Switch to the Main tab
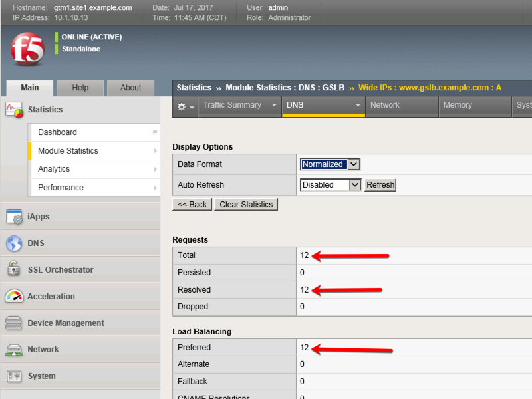 (x=30, y=88)
